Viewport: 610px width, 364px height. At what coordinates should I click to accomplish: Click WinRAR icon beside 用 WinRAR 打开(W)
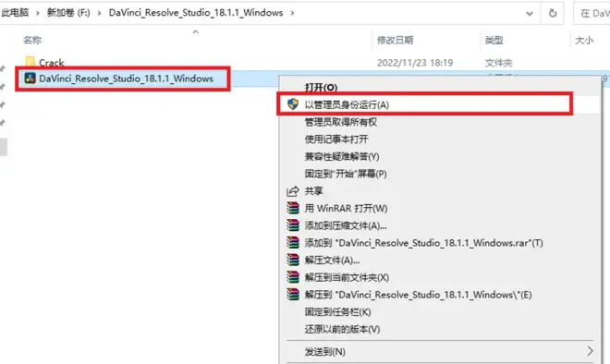(x=293, y=208)
